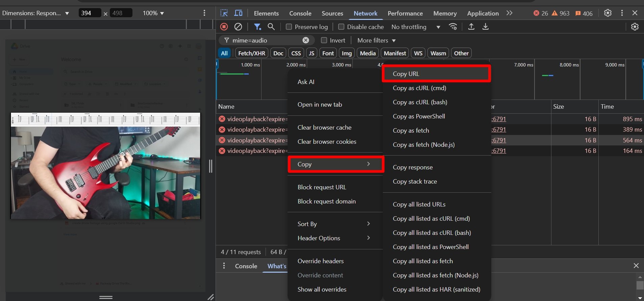644x301 pixels.
Task: Open DevTools main settings gear
Action: point(608,13)
